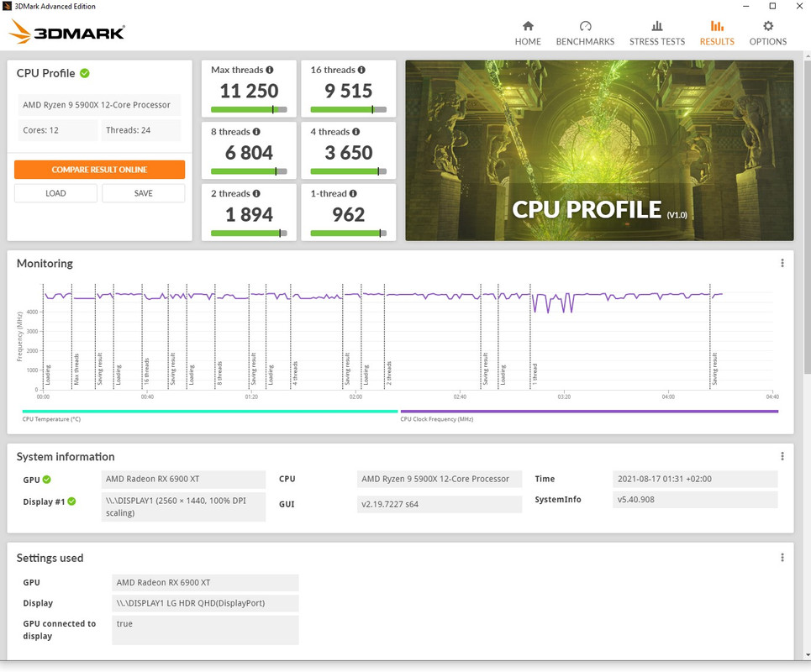811x672 pixels.
Task: Click the 2 threads score 1 894
Action: (x=249, y=214)
